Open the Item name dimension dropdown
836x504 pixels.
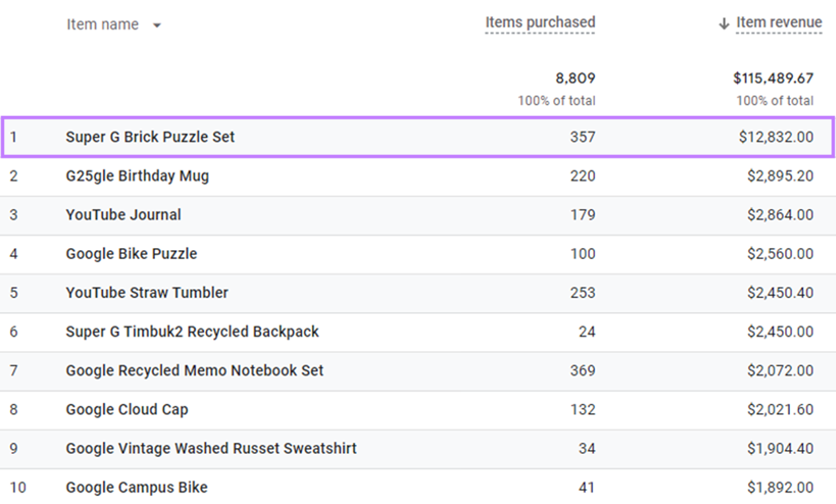point(156,24)
